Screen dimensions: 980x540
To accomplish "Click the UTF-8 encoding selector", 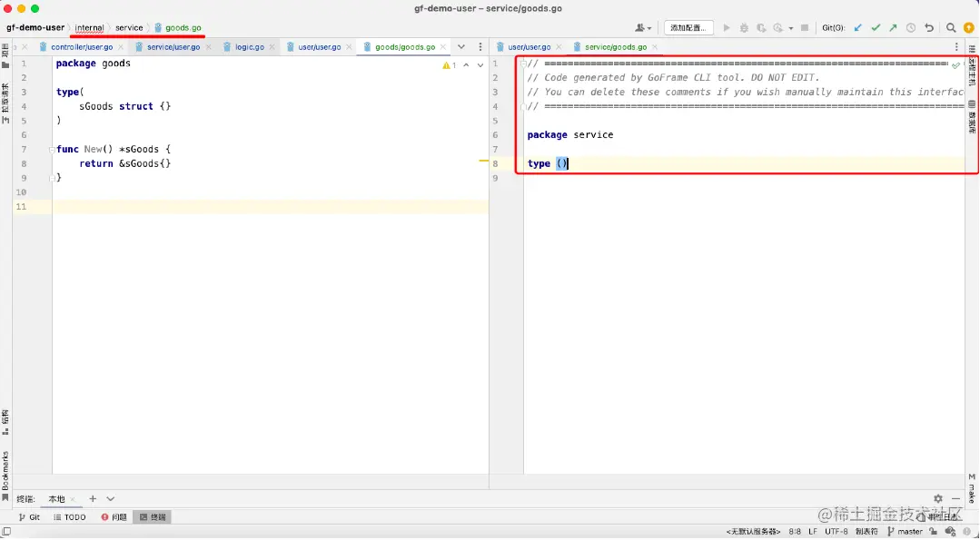I will pos(836,532).
